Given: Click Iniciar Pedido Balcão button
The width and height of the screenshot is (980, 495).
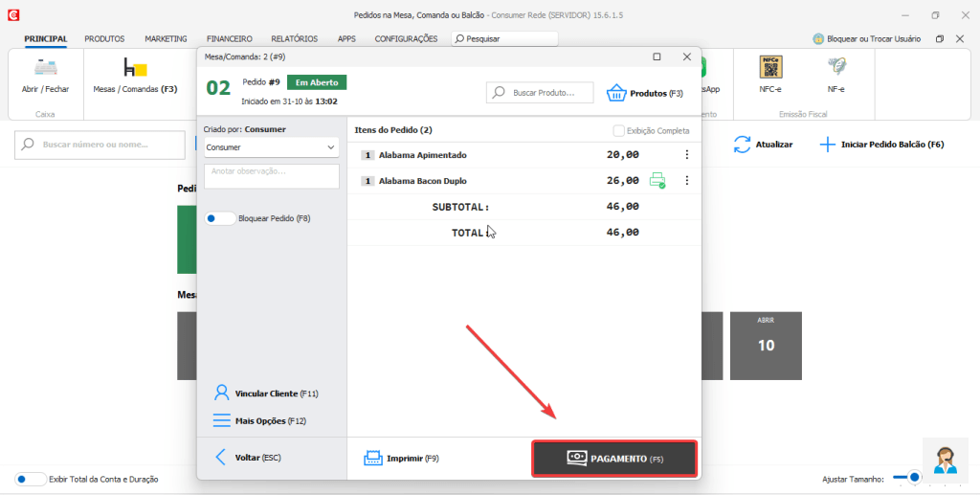Looking at the screenshot, I should click(x=882, y=145).
